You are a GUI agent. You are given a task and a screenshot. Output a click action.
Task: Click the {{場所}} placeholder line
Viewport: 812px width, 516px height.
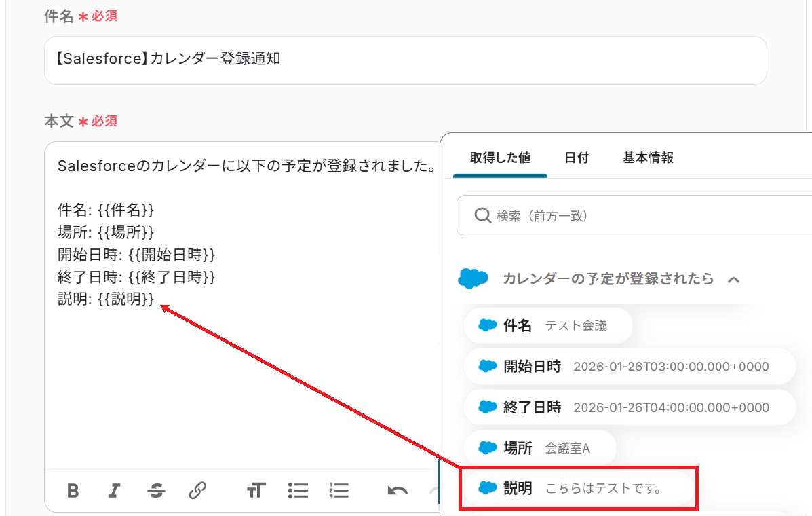pos(106,232)
